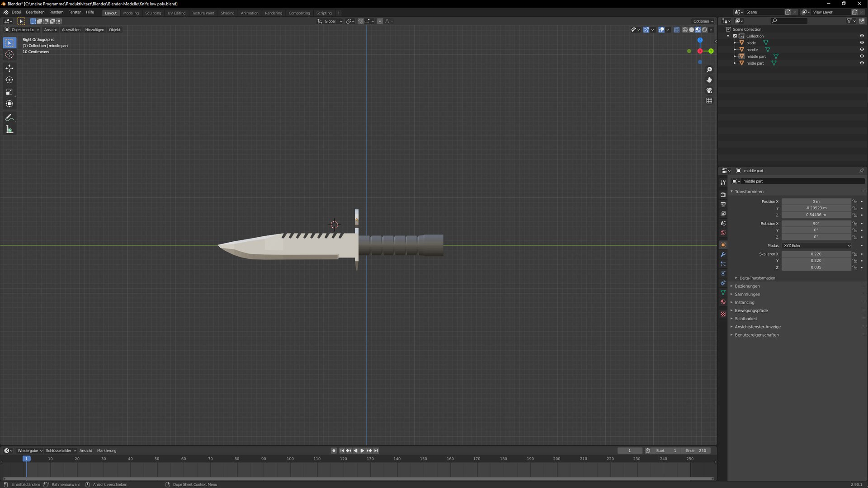Switch to the Modeling workspace tab
868x488 pixels.
point(131,13)
